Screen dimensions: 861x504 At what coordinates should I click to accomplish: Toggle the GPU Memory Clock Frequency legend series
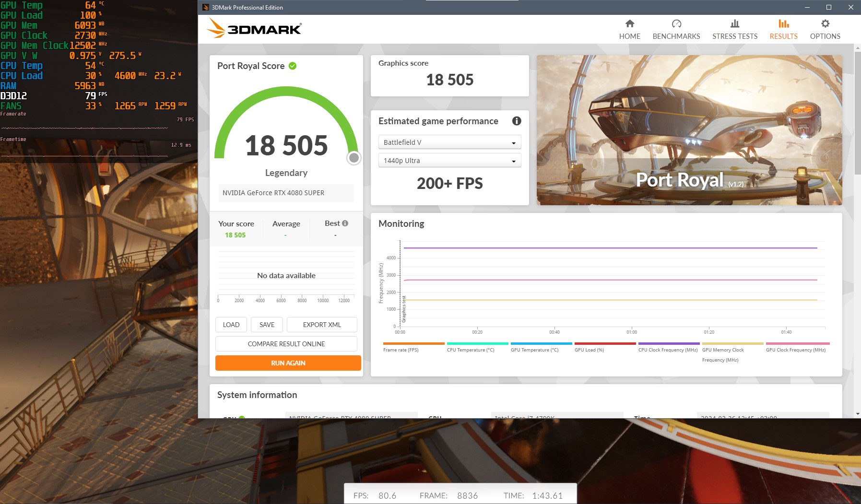tap(732, 352)
